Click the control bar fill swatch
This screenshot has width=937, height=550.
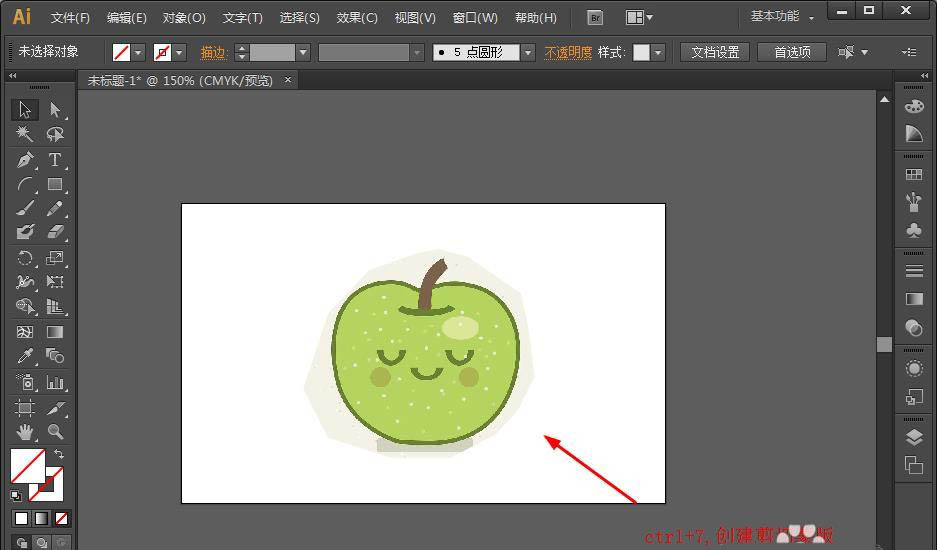[x=121, y=53]
